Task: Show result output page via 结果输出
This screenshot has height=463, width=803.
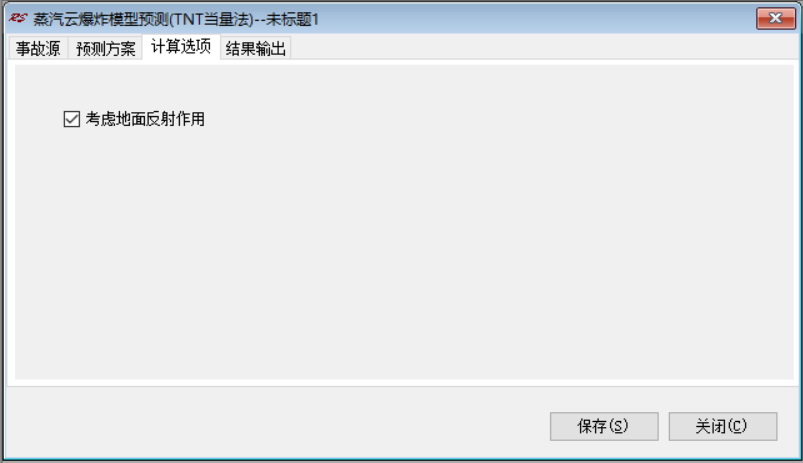Action: tap(256, 49)
